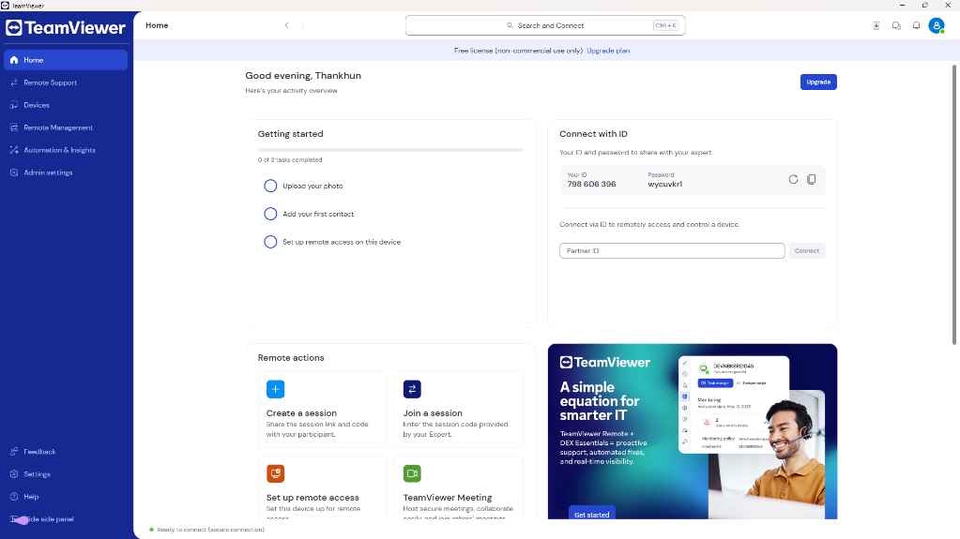
Task: Click the blue Upgrade button
Action: point(818,82)
